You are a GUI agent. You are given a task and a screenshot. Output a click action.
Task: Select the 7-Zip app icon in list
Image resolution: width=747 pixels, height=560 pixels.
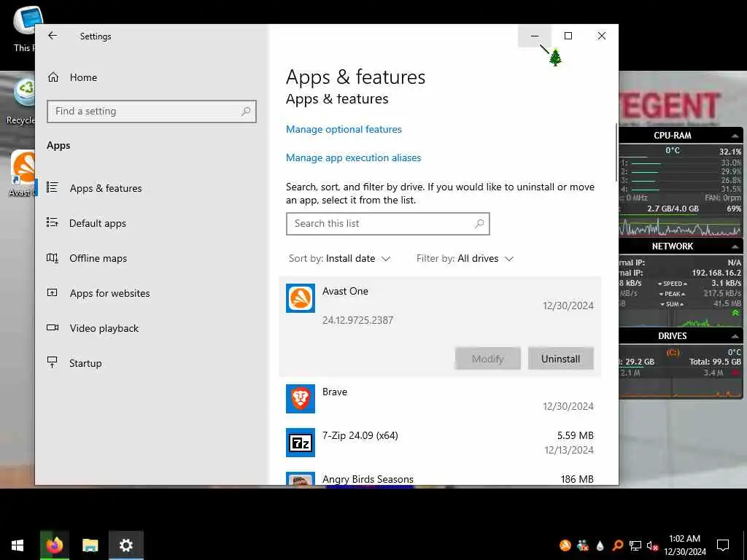point(301,443)
